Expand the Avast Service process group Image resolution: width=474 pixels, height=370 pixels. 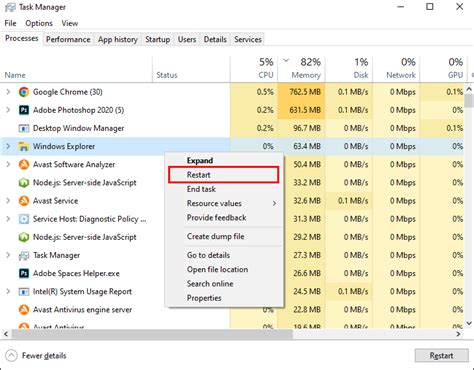(8, 200)
